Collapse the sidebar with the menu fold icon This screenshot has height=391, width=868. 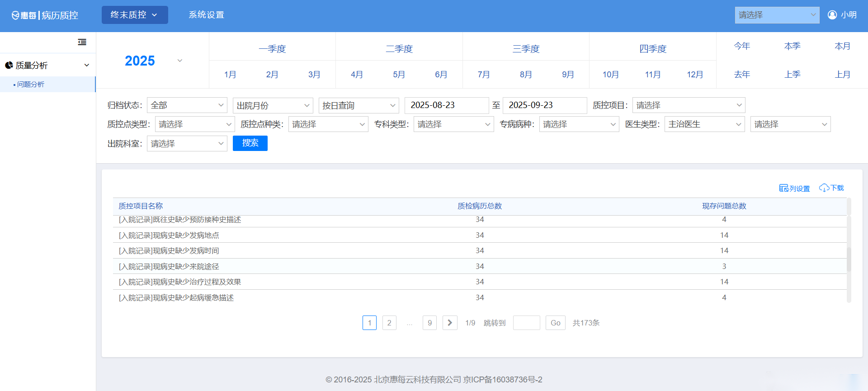82,42
